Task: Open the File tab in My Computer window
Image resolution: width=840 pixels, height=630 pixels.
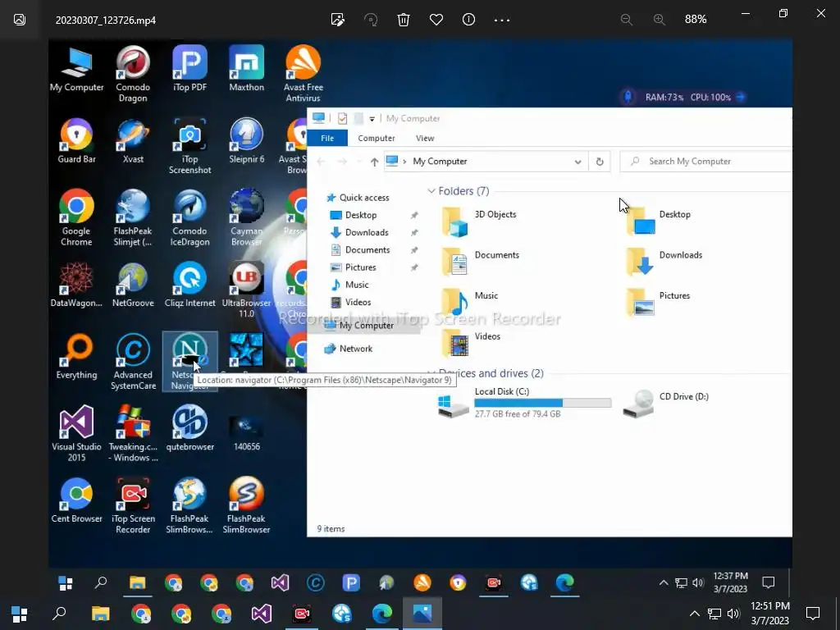Action: 327,138
